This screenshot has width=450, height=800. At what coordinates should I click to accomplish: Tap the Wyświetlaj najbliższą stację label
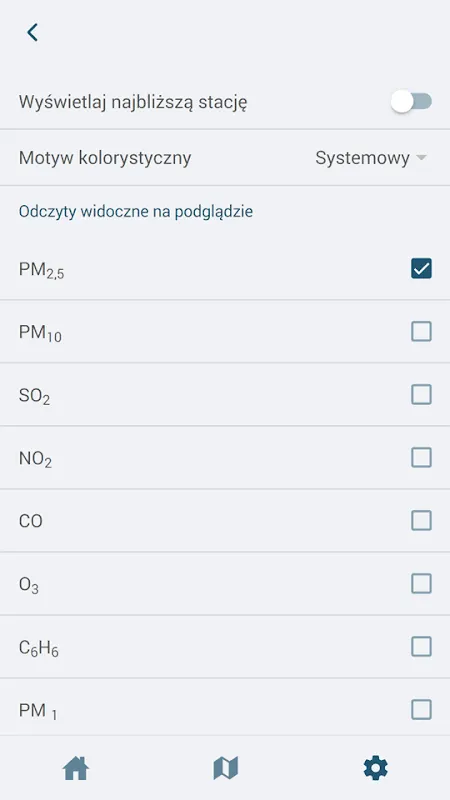[133, 102]
